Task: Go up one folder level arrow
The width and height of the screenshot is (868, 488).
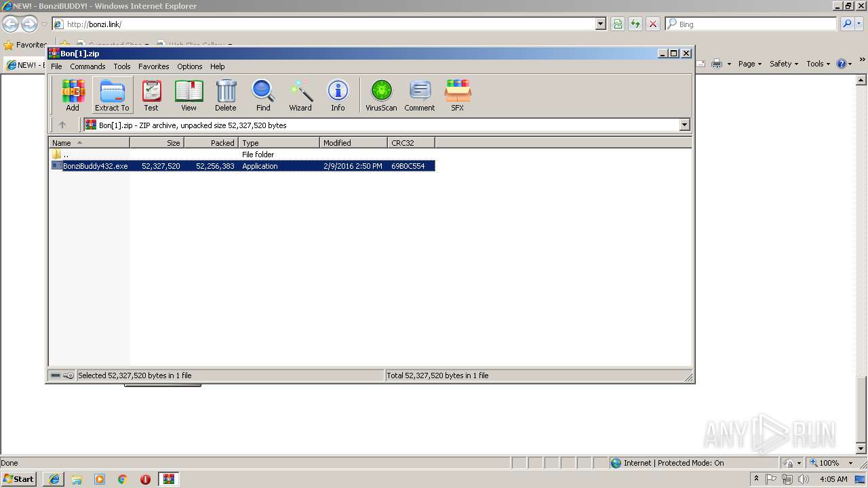Action: (62, 125)
